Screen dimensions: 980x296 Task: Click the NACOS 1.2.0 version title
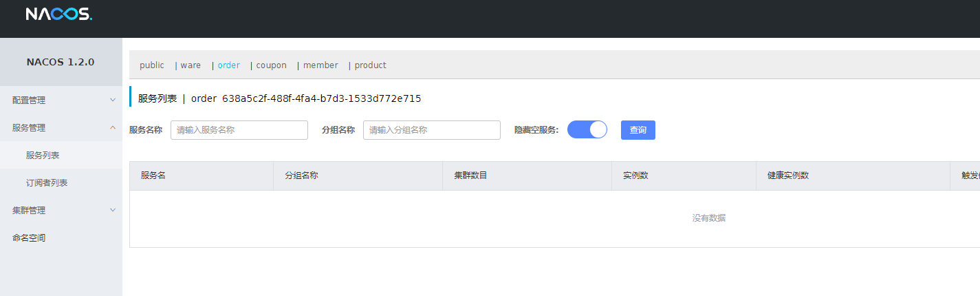click(61, 62)
